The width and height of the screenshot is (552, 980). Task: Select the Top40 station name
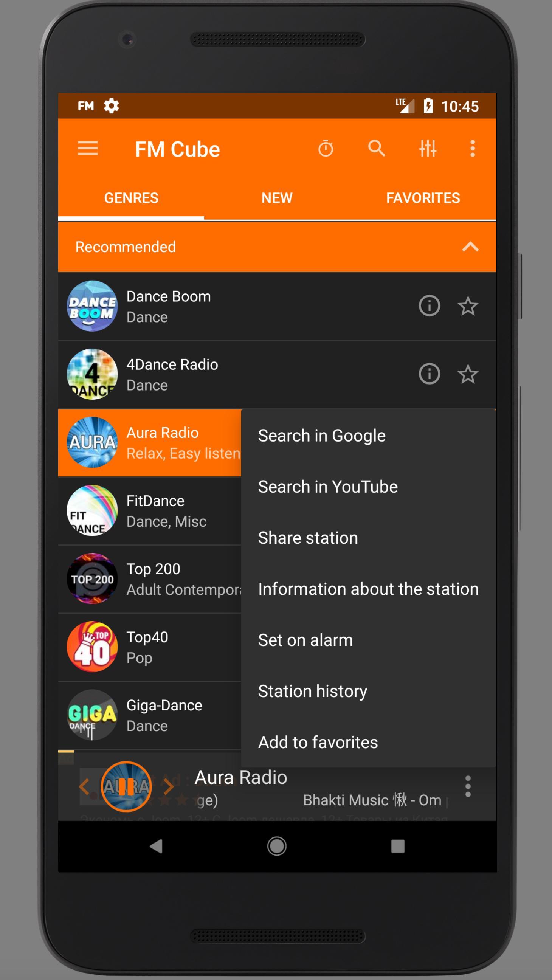(147, 637)
